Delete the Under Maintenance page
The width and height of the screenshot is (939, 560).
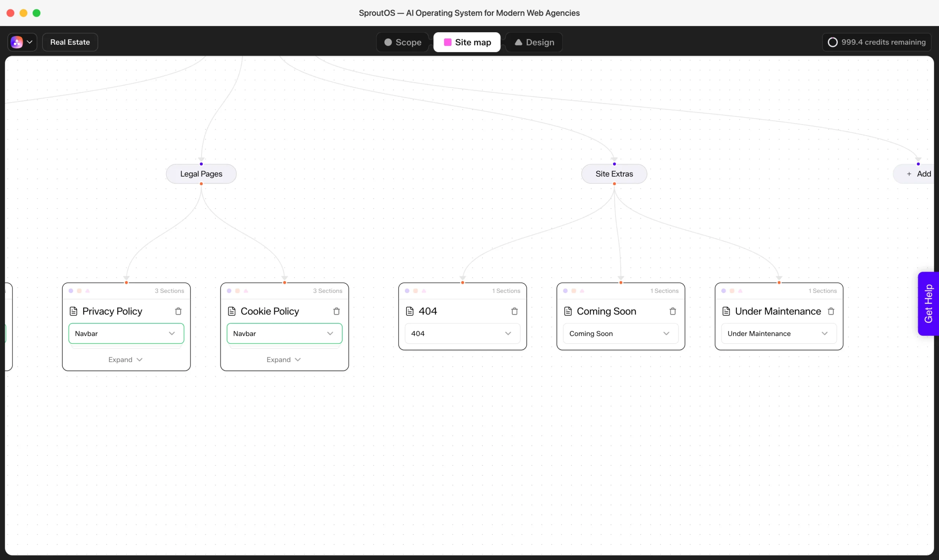pyautogui.click(x=831, y=311)
